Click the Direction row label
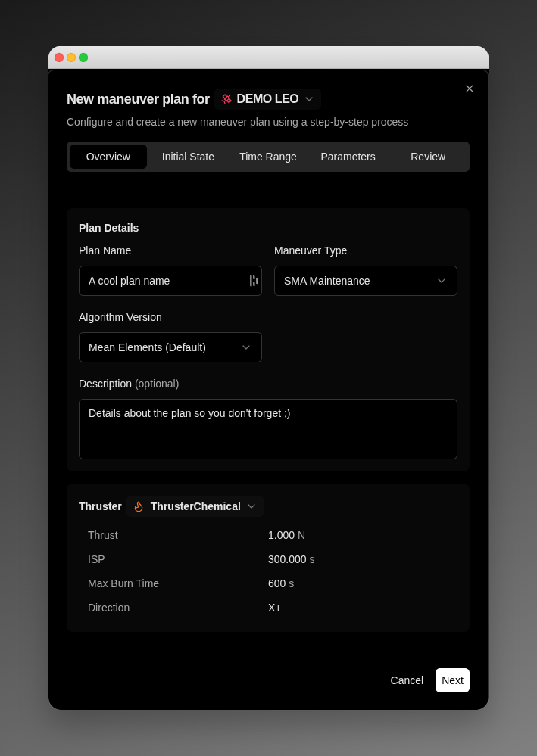537x756 pixels. coord(108,608)
